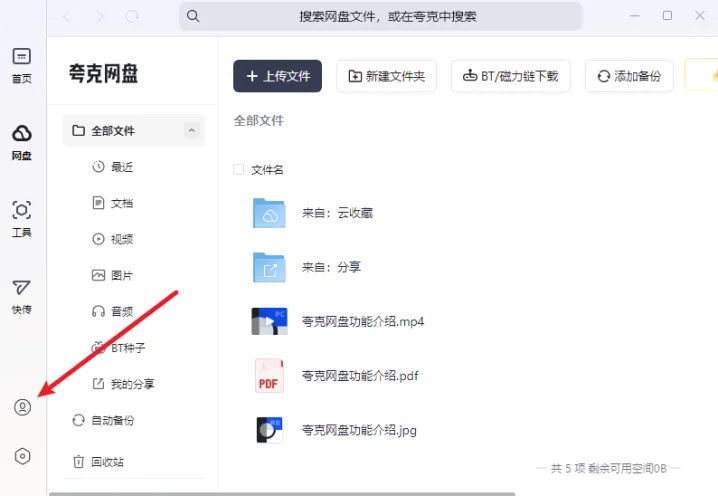This screenshot has height=496, width=718.
Task: Click the 上传文件 upload button
Action: [x=277, y=76]
